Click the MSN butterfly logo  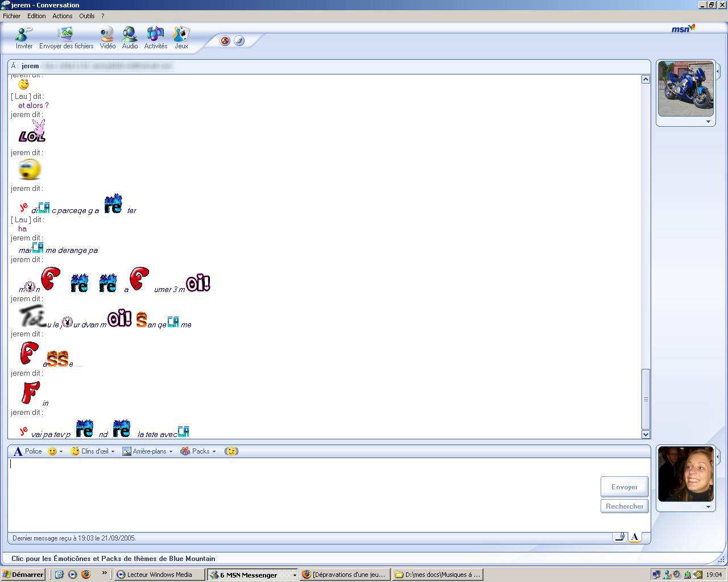(683, 28)
